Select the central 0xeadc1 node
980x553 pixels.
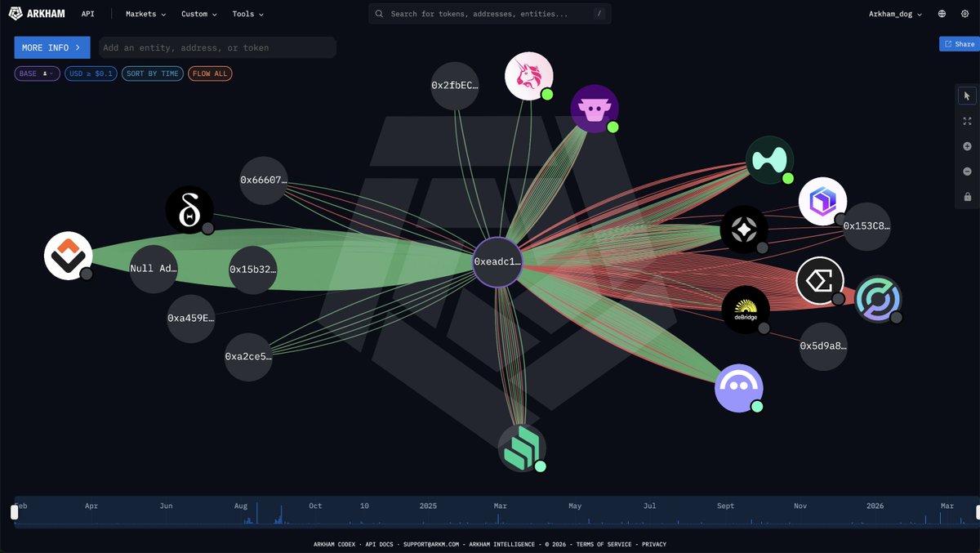point(497,262)
